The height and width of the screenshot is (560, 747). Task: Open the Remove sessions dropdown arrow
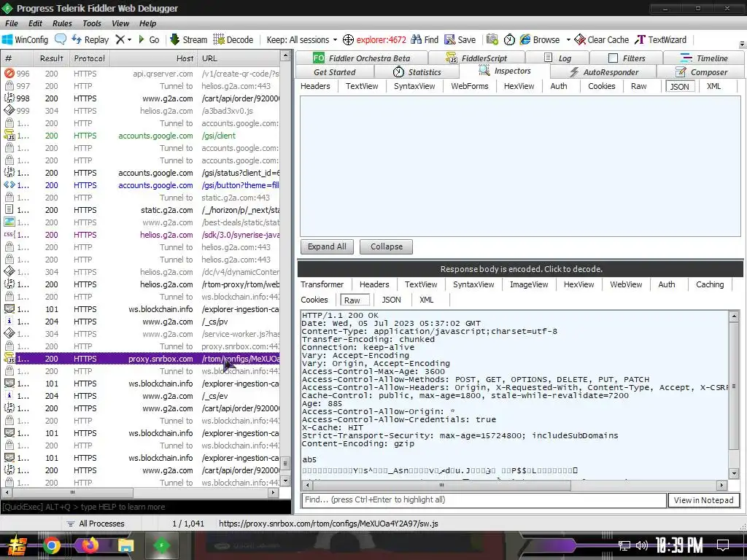[129, 40]
